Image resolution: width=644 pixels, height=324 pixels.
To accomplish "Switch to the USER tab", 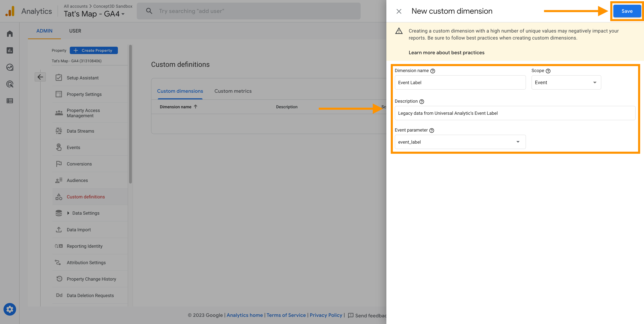I will point(75,31).
